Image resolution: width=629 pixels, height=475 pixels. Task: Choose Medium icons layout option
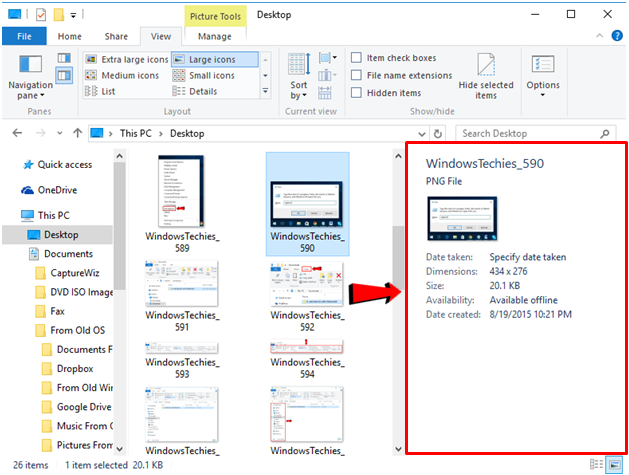coord(129,75)
